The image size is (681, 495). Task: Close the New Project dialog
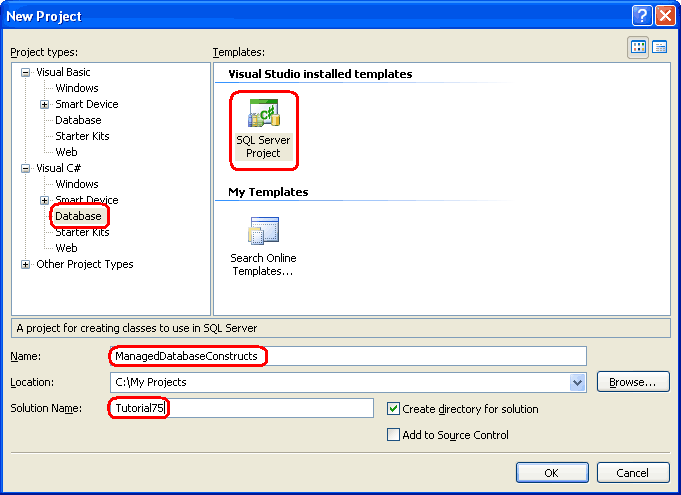[x=664, y=15]
